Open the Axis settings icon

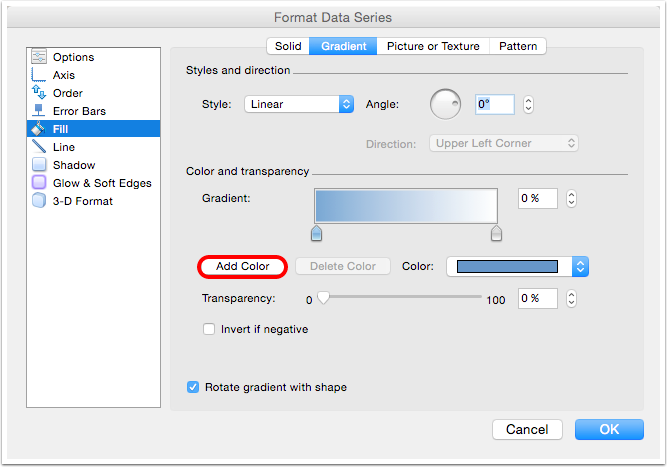coord(39,75)
